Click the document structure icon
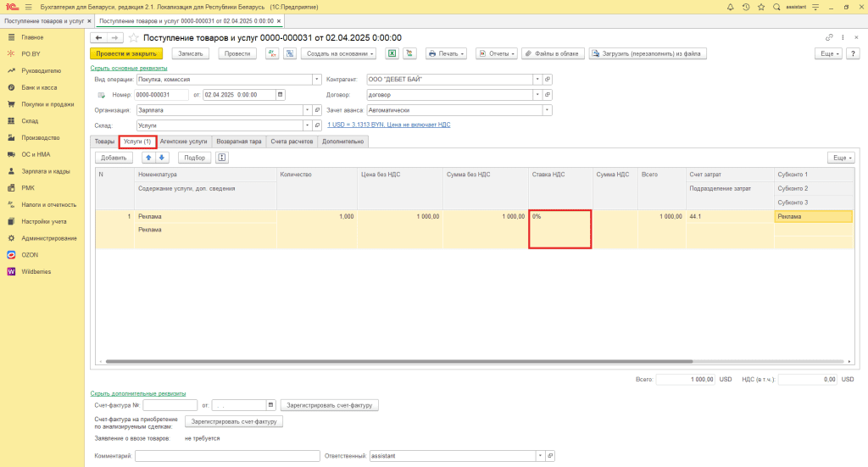The image size is (868, 467). (290, 53)
